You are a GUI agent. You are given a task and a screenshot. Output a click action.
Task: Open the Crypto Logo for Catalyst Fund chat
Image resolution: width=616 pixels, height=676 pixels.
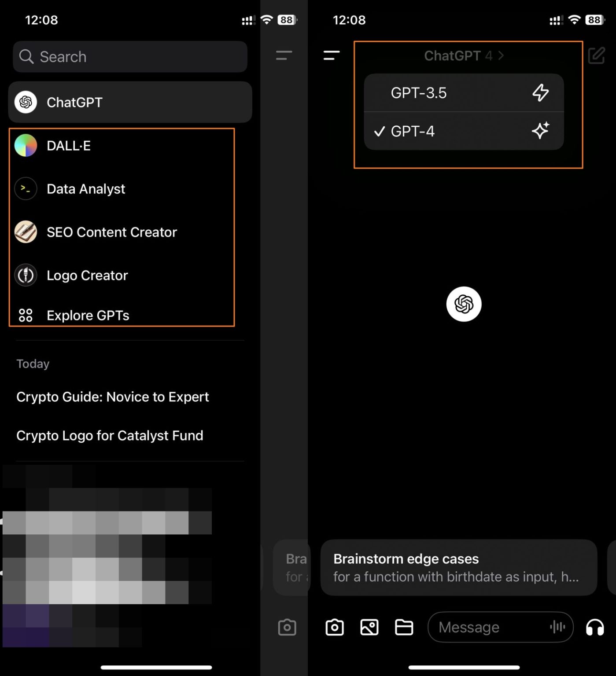pyautogui.click(x=110, y=435)
